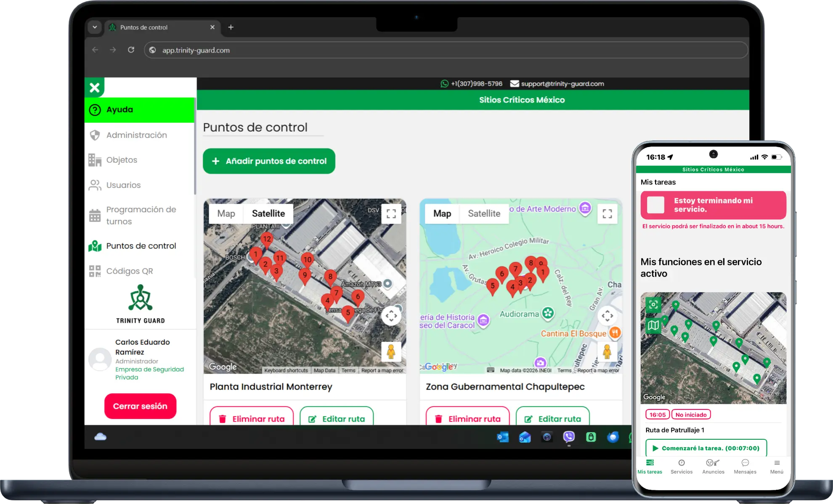Open Administración in the sidebar menu
This screenshot has width=833, height=504.
tap(137, 135)
